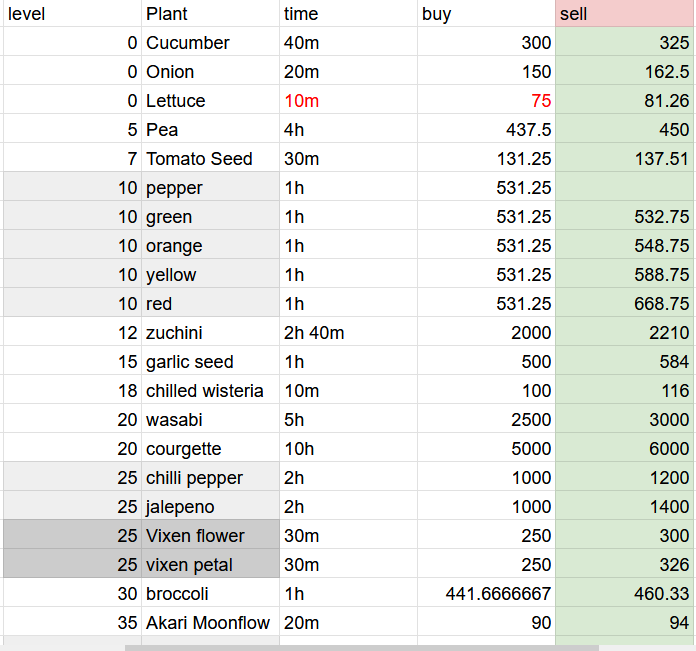The width and height of the screenshot is (696, 651).
Task: Click the 441.6666667 buy value for broccoli
Action: pos(486,594)
